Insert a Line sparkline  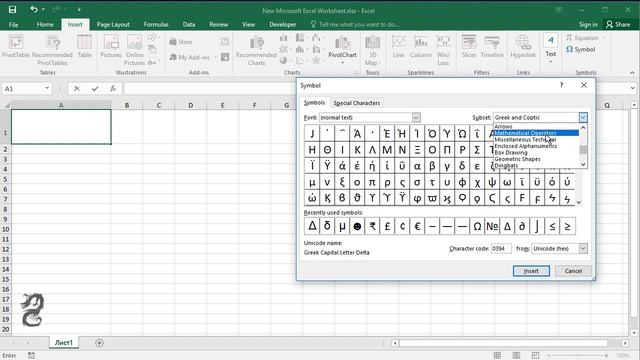tap(398, 46)
